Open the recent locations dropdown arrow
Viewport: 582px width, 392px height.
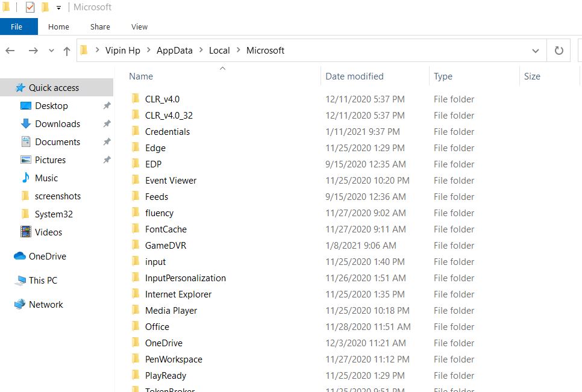point(51,51)
